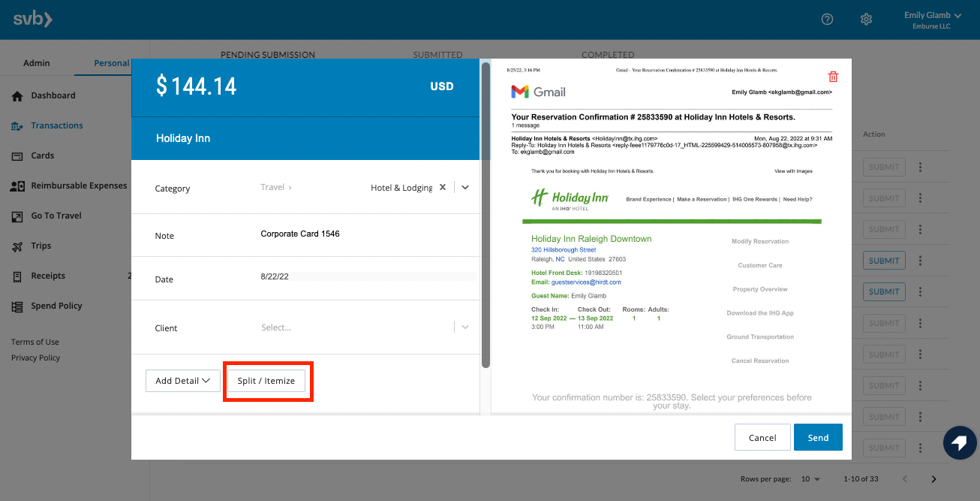Open the first row's three-dot menu

pos(921,167)
